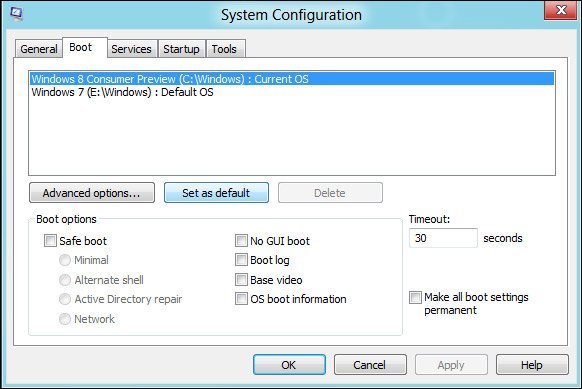Enable Boot log checkbox
Image resolution: width=582 pixels, height=389 pixels.
(241, 260)
